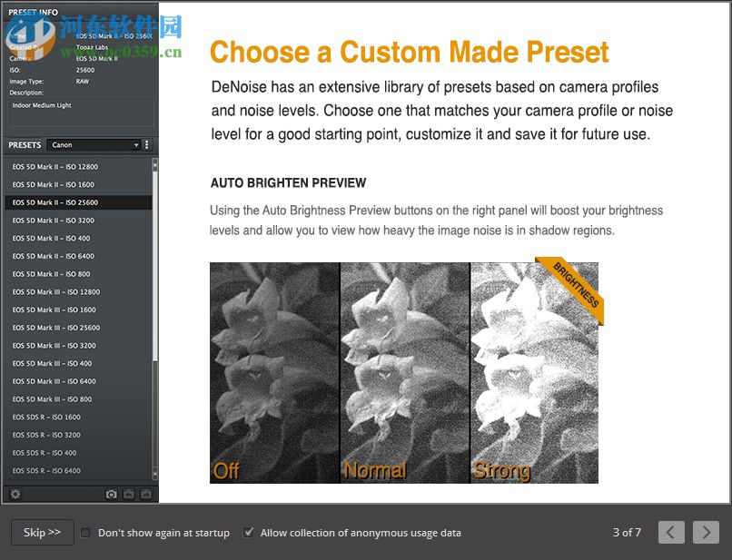Open the Canon presets dropdown

(94, 145)
